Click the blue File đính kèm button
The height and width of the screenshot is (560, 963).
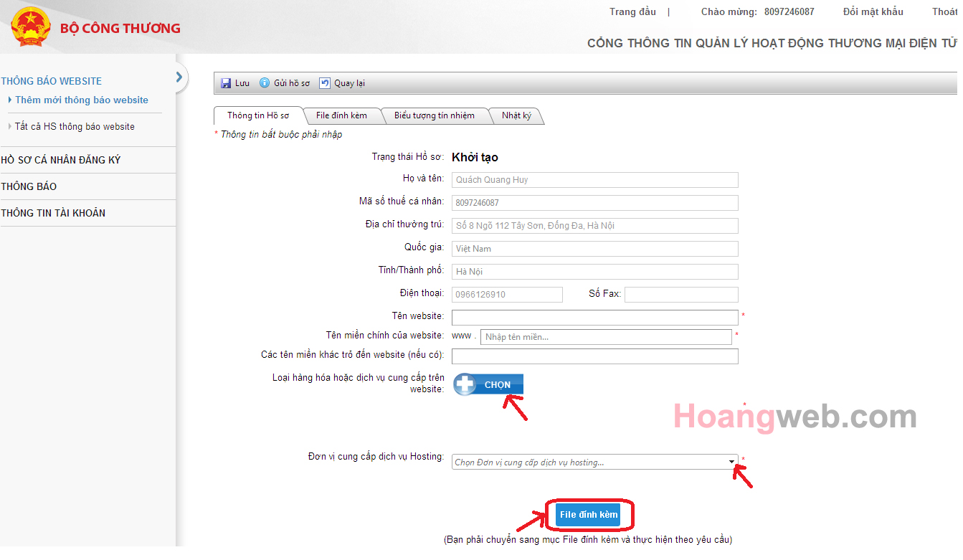pyautogui.click(x=588, y=515)
